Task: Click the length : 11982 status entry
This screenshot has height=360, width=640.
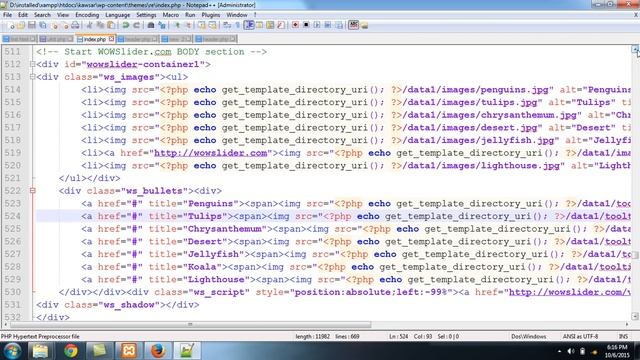Action: [312, 336]
